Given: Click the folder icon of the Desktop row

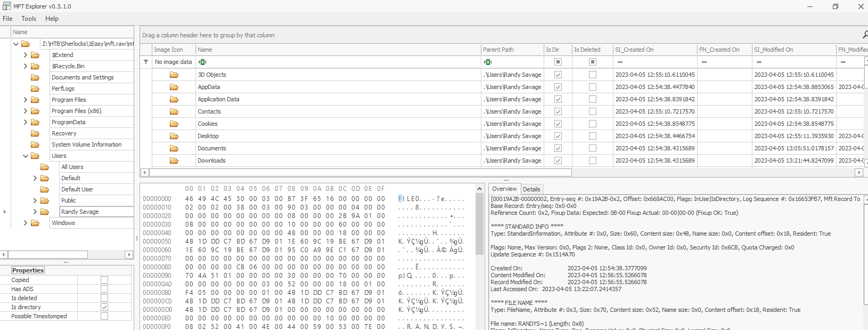Looking at the screenshot, I should pos(174,136).
